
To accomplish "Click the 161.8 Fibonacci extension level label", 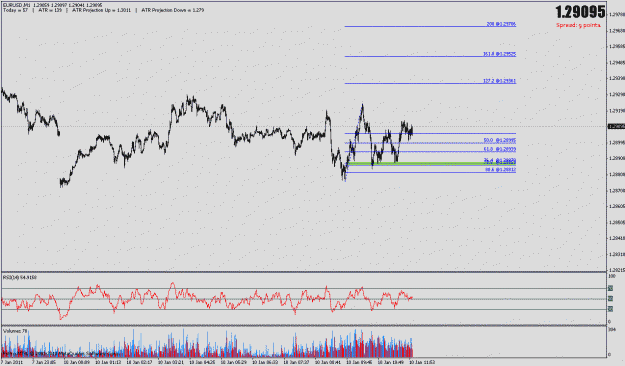I will pyautogui.click(x=499, y=54).
